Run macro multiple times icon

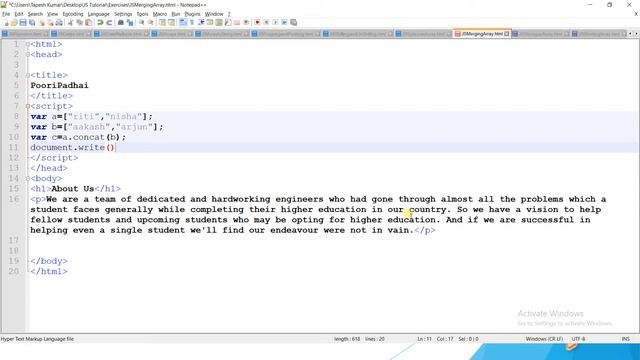[284, 22]
